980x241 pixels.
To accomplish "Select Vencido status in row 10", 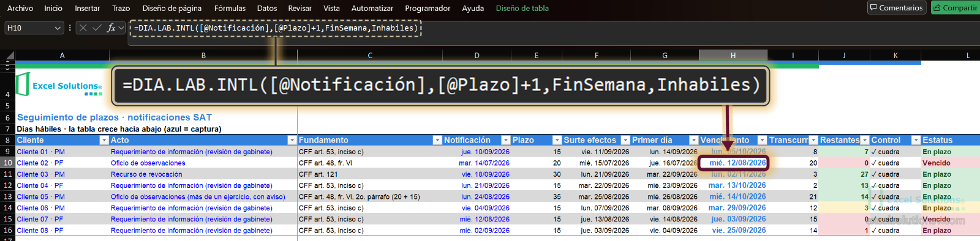I will coord(951,163).
